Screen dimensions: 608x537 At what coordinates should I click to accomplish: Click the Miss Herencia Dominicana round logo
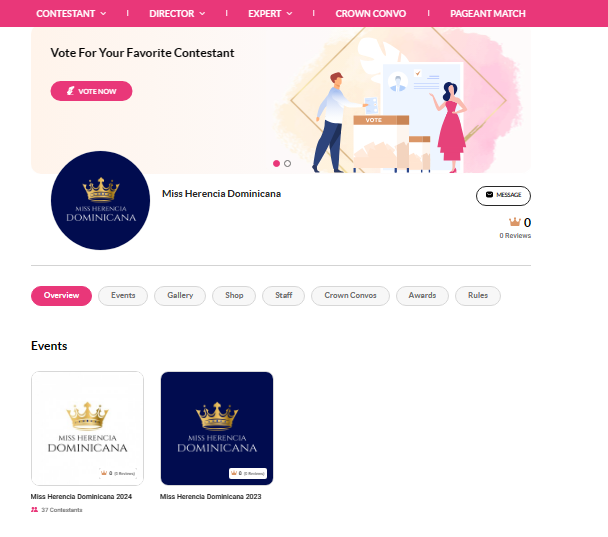click(x=100, y=200)
